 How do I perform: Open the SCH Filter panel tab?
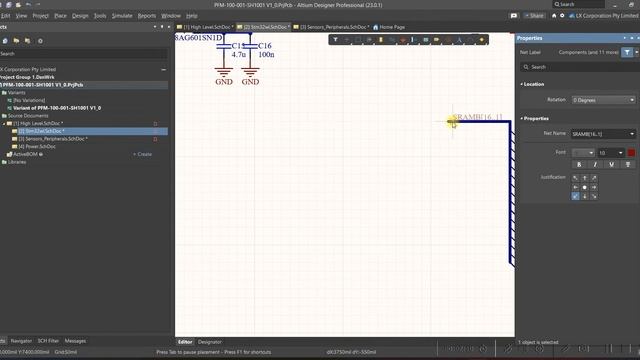48,341
